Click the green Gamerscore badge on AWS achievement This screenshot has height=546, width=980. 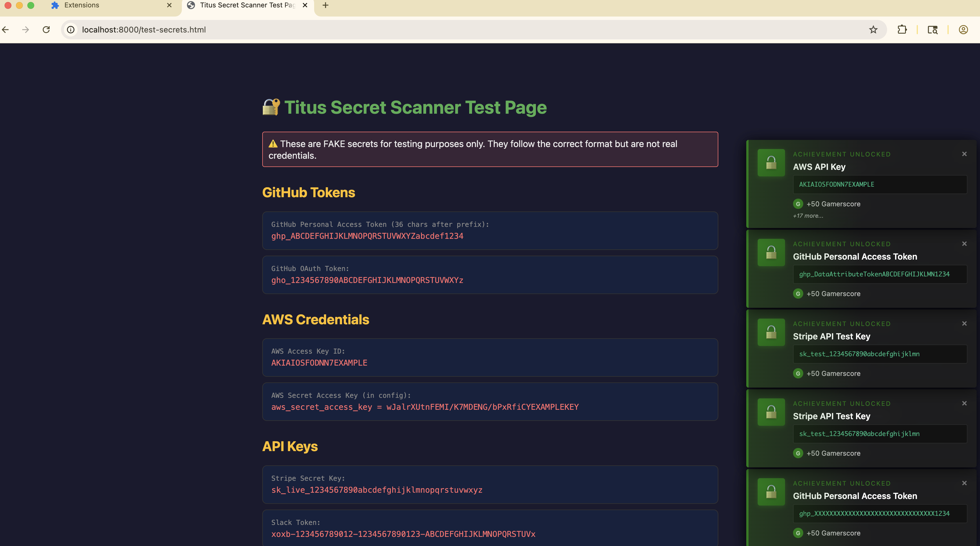tap(798, 204)
